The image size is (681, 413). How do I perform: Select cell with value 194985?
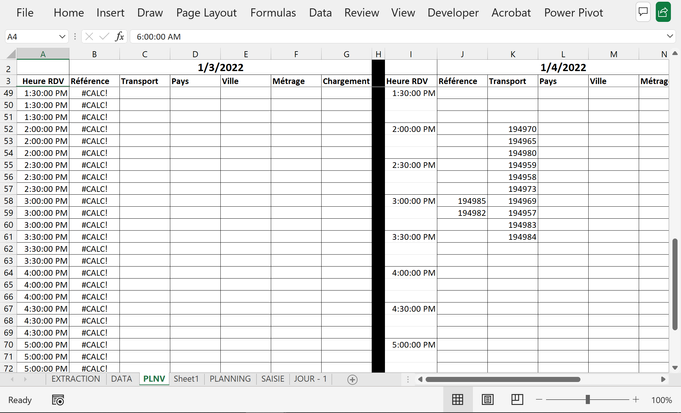462,201
